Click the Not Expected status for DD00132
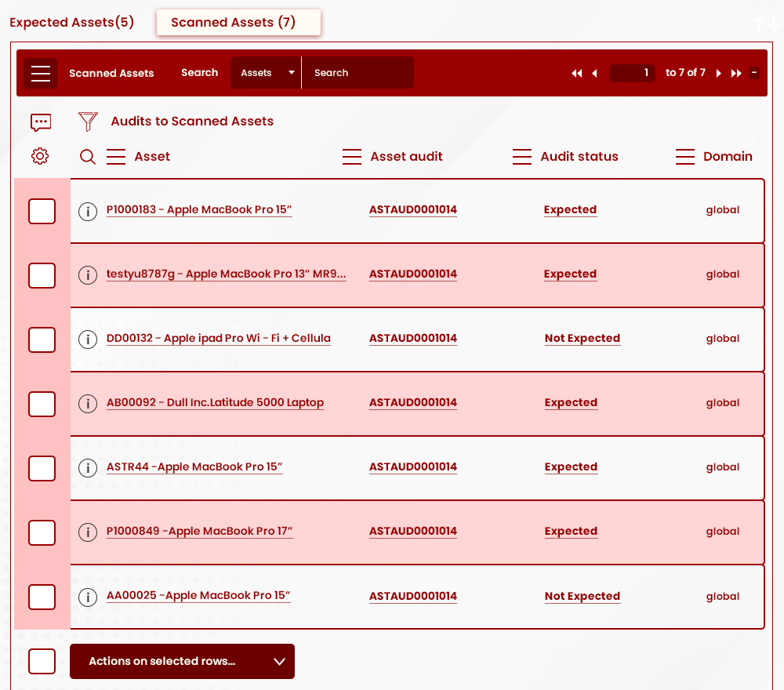This screenshot has height=690, width=784. (582, 338)
